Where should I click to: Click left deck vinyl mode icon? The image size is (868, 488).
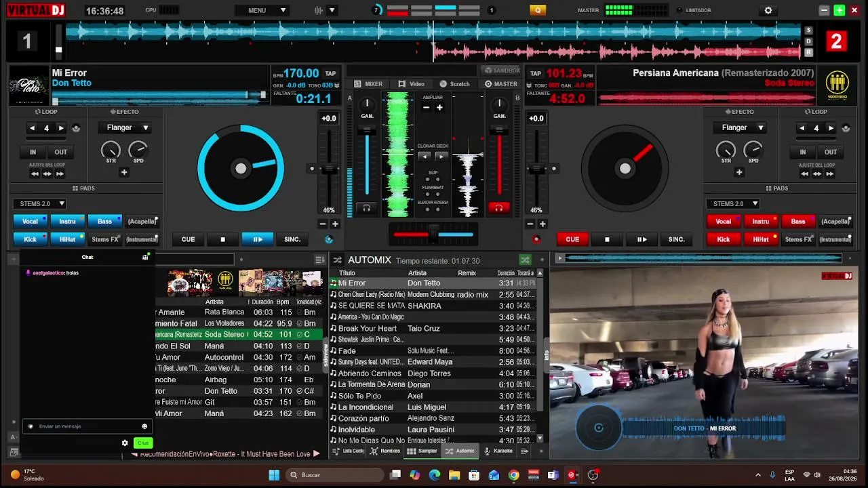(x=329, y=239)
